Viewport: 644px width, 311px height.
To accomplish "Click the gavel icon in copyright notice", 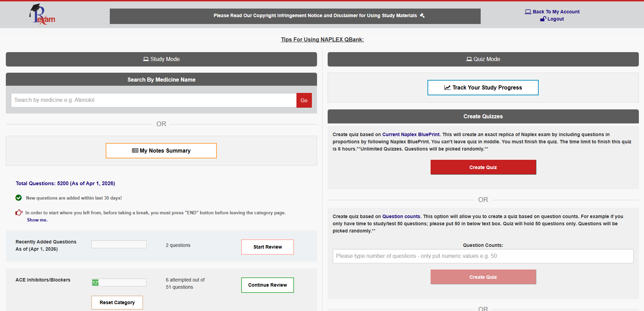I will (422, 15).
